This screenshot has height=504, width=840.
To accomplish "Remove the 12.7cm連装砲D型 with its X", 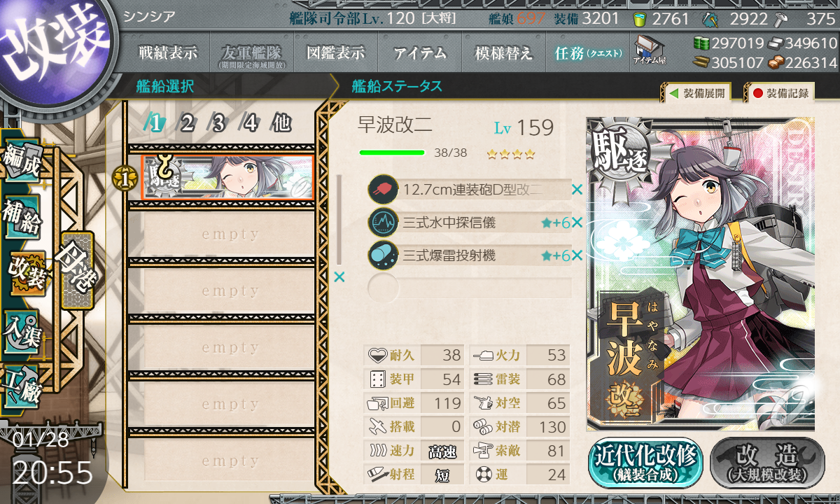I will tap(577, 190).
